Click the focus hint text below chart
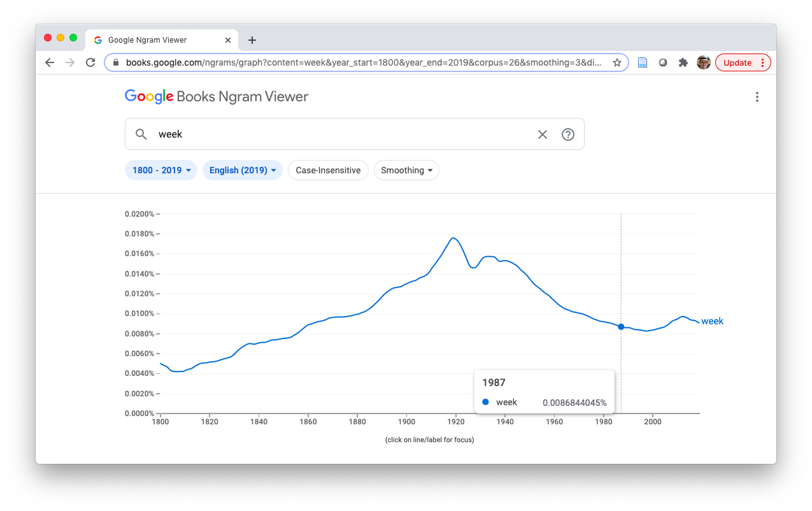 [429, 440]
